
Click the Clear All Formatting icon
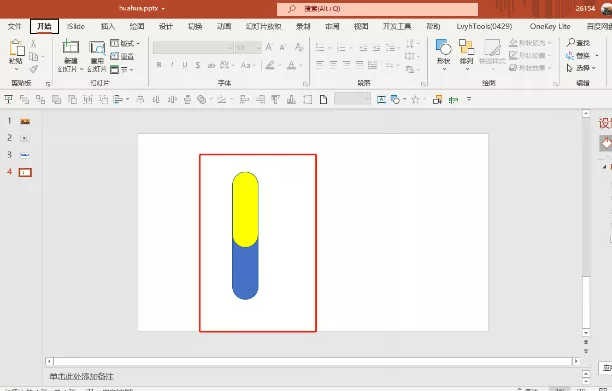tap(299, 47)
